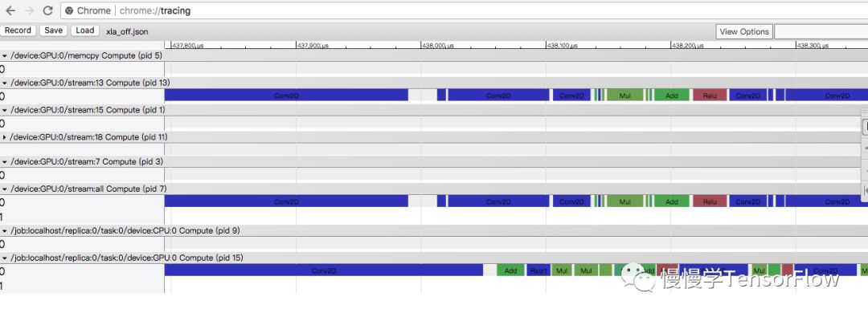Open the View Options menu
This screenshot has height=317, width=868.
point(744,31)
